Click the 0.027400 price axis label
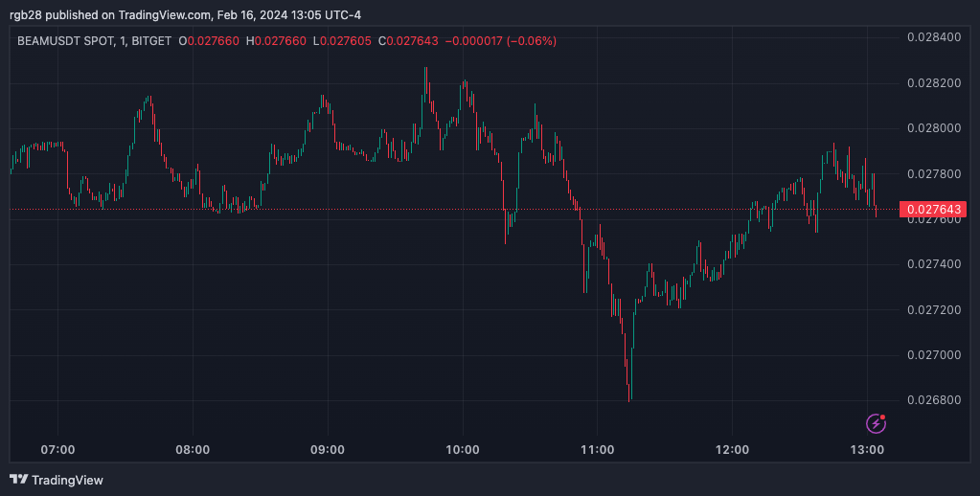The width and height of the screenshot is (980, 496). 934,264
